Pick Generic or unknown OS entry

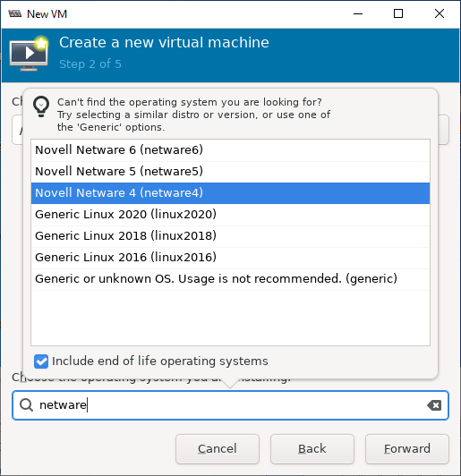(x=231, y=279)
